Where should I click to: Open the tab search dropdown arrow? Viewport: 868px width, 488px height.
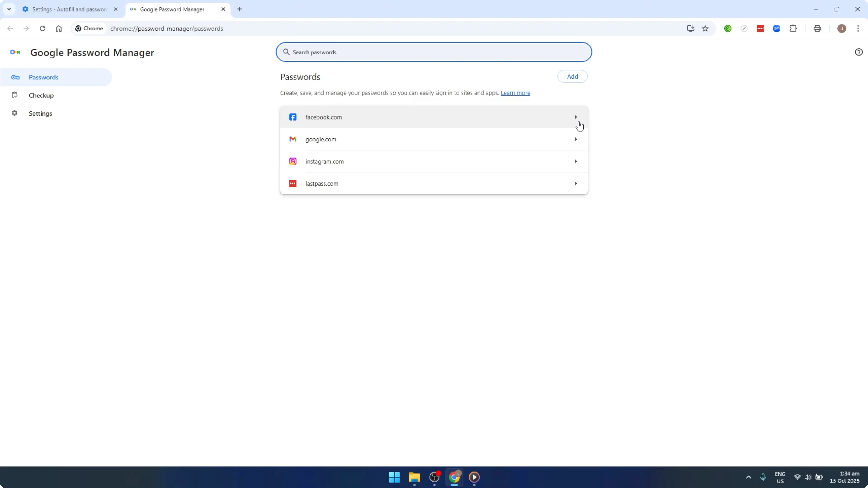pyautogui.click(x=9, y=9)
